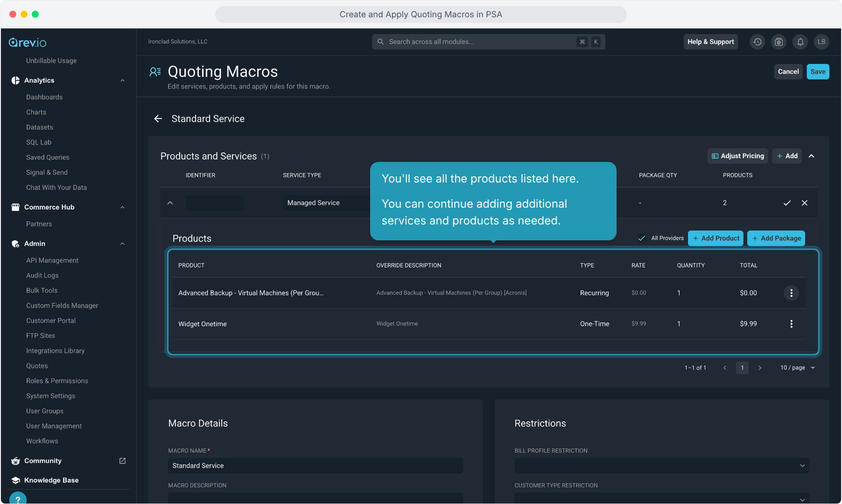The width and height of the screenshot is (842, 504).
Task: Click the Knowledge Base graduation cap icon
Action: coord(15,480)
